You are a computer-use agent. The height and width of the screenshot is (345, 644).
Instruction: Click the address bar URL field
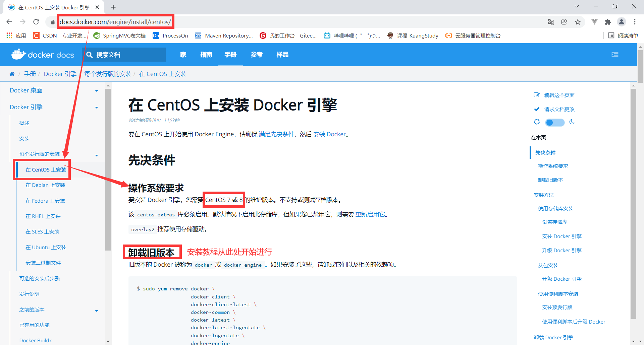point(116,21)
